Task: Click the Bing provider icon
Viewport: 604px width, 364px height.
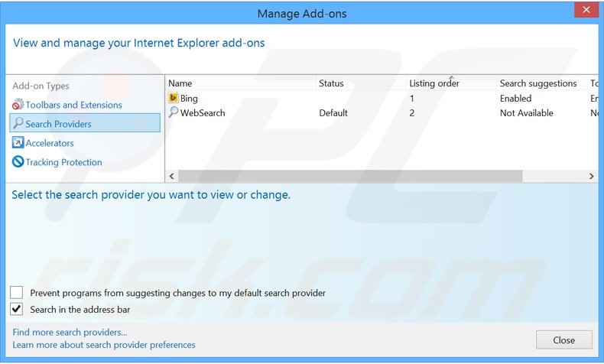Action: 174,98
